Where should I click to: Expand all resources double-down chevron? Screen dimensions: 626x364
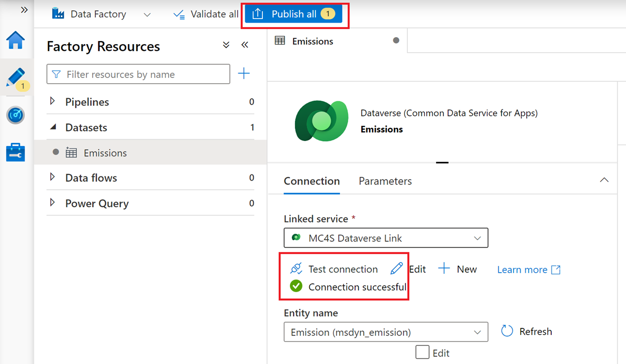tap(226, 45)
